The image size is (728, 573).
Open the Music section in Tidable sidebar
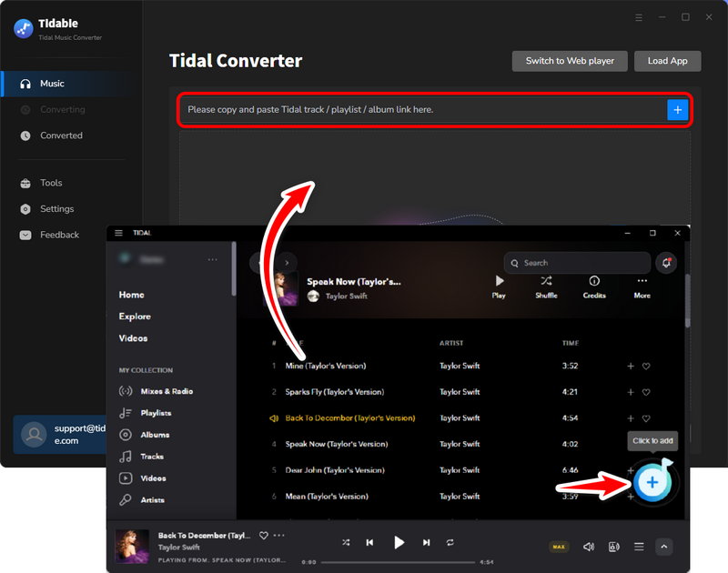(x=71, y=84)
